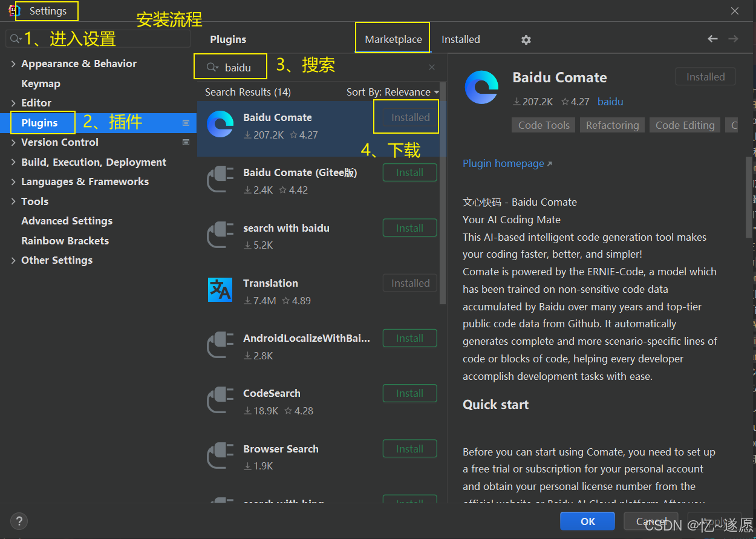Click the large Baidu Comate logo in the details pane

pos(482,87)
